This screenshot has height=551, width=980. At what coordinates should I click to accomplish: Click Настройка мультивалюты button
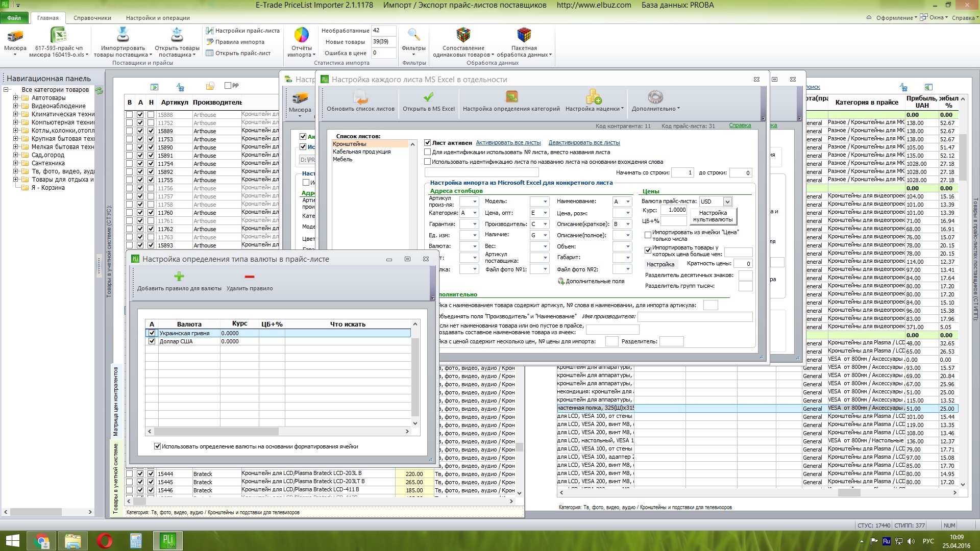coord(713,216)
